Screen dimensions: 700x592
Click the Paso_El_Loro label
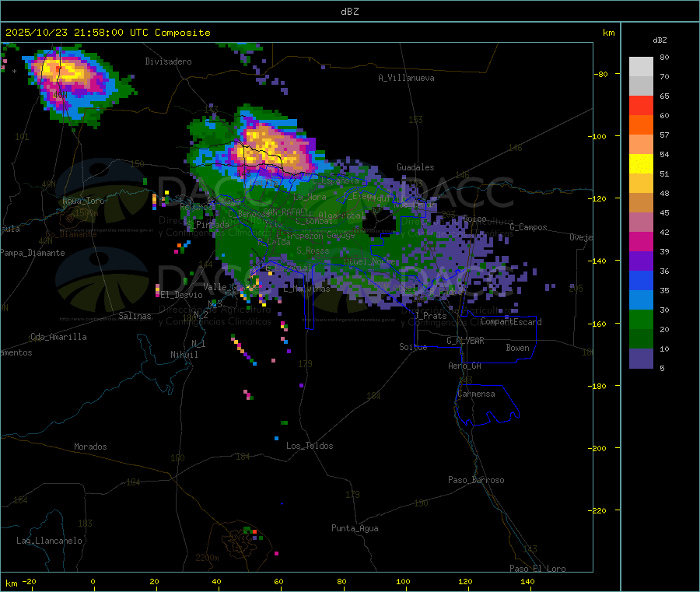point(538,569)
